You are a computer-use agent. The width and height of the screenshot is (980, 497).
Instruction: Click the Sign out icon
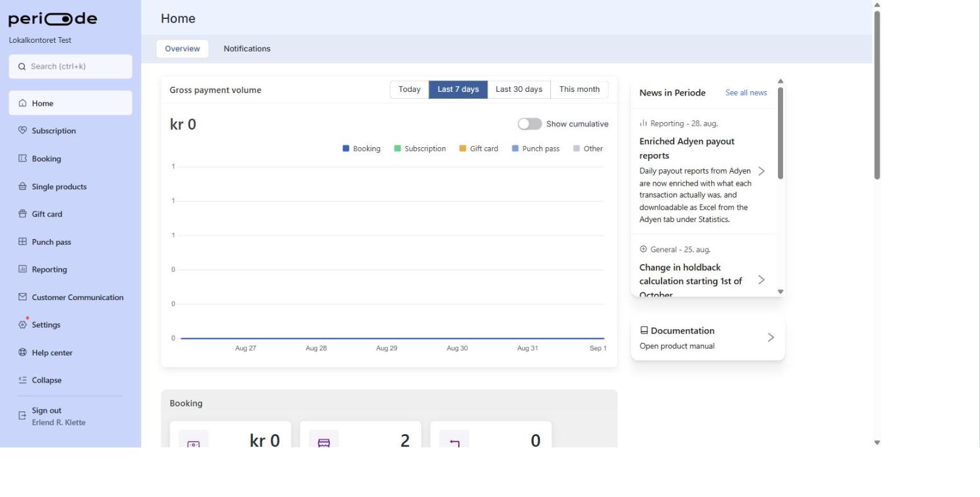[x=23, y=416]
